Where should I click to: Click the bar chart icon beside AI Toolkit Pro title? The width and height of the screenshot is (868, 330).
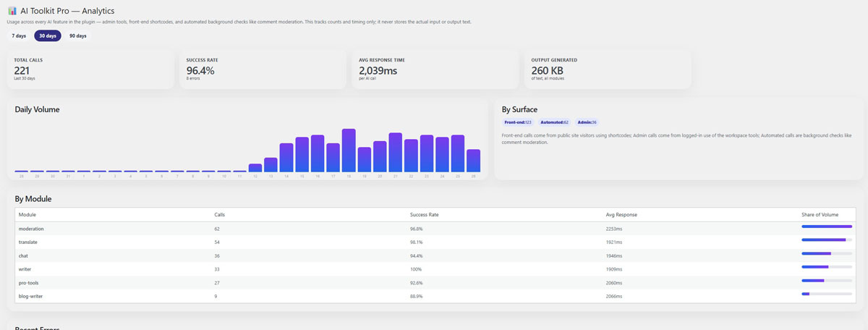pos(12,12)
